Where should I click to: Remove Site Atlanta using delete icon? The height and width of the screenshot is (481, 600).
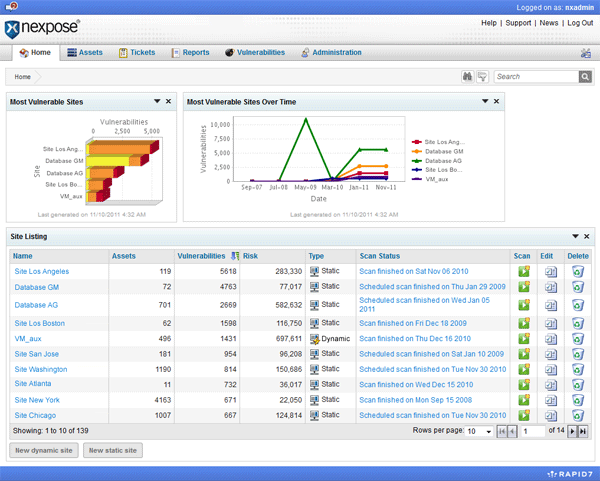(578, 385)
